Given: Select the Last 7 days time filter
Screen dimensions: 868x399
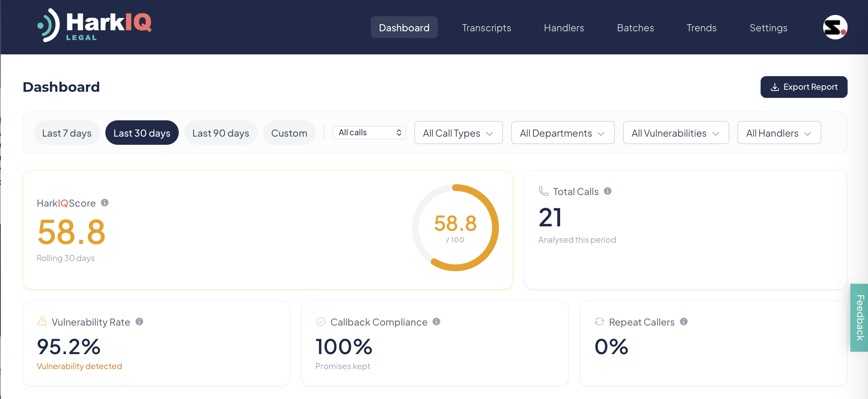Looking at the screenshot, I should coord(67,133).
